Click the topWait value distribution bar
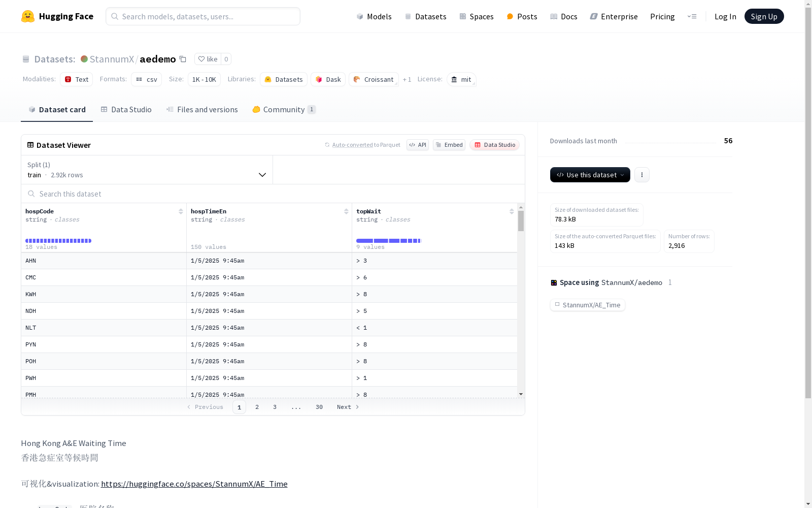812x508 pixels. coord(389,241)
